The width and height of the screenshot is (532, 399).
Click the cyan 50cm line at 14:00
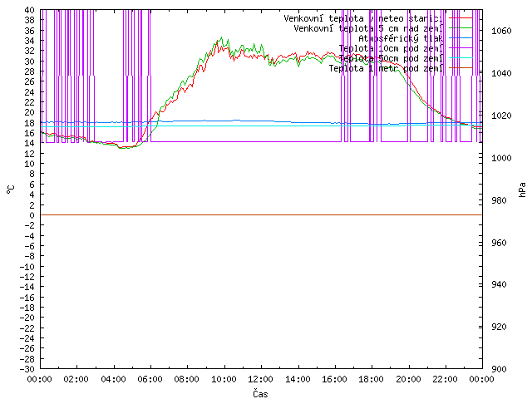tap(298, 126)
